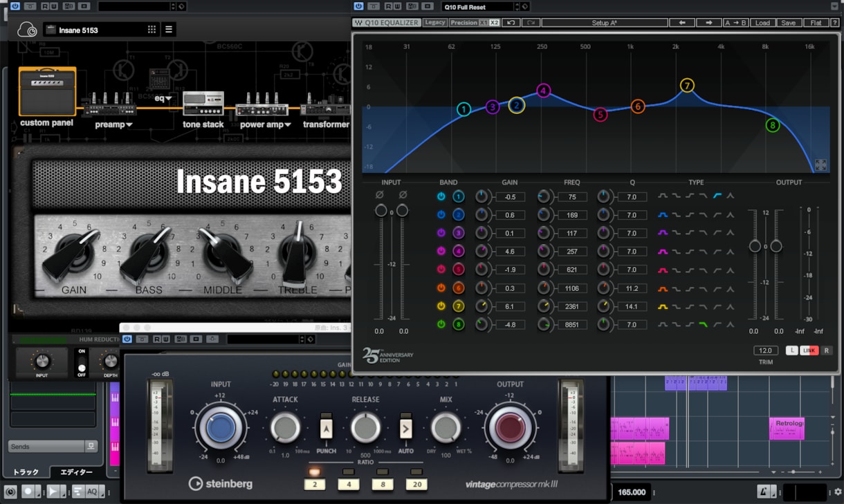Click the Q10 Equalizer undo arrow
The width and height of the screenshot is (844, 504).
point(511,23)
